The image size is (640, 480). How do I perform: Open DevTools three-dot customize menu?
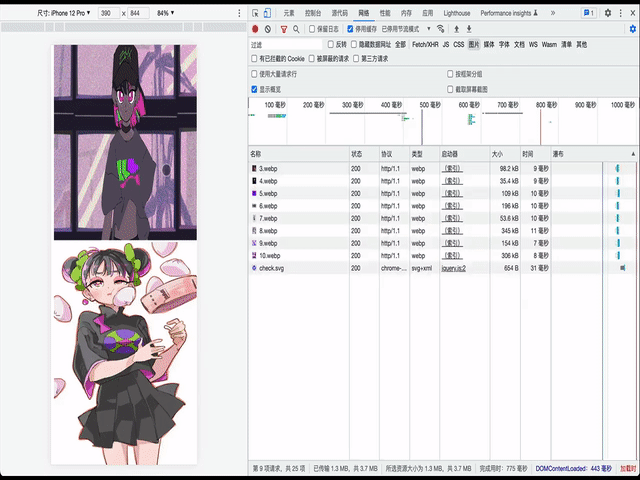click(x=621, y=13)
